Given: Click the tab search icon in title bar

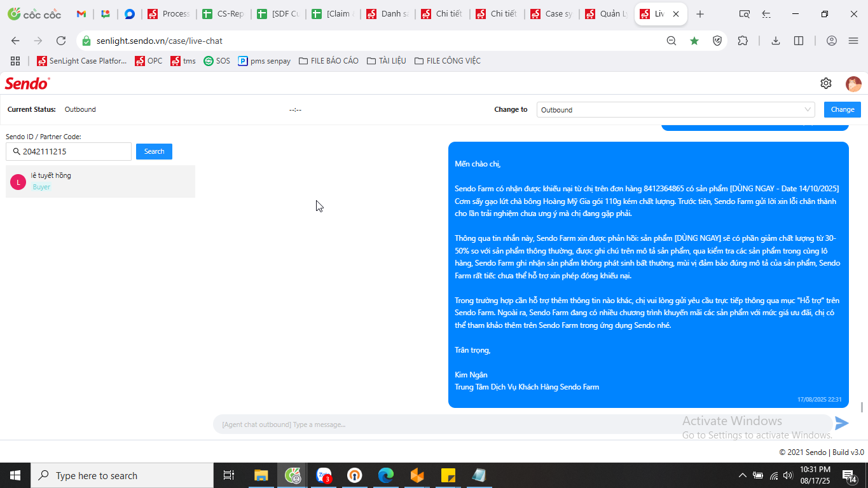Looking at the screenshot, I should (x=744, y=14).
